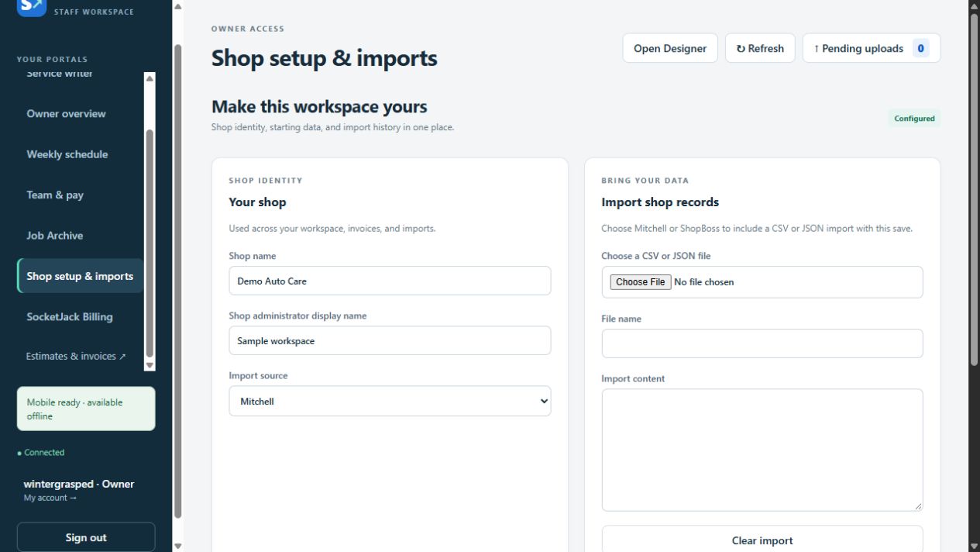Image resolution: width=980 pixels, height=552 pixels.
Task: Click No file chosen text
Action: (x=704, y=282)
